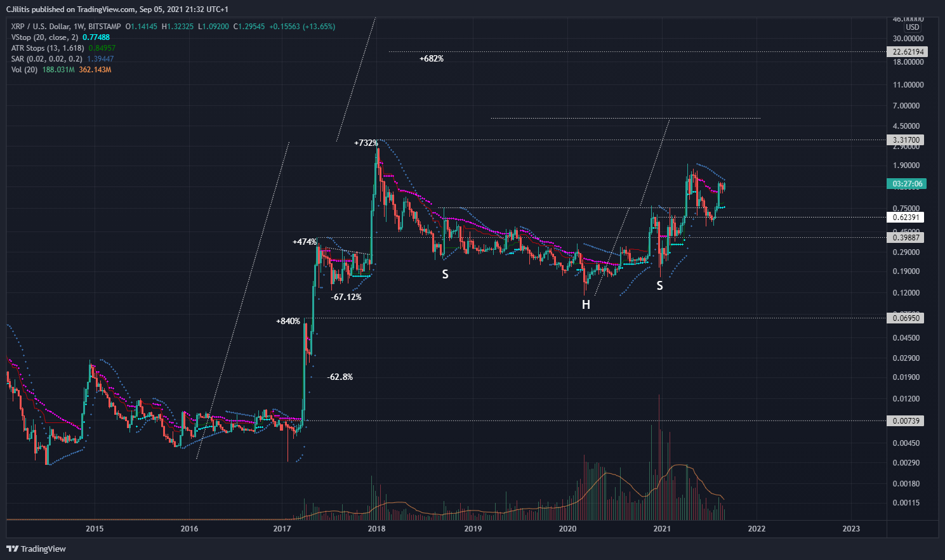Click the 0.19000 price axis tick
This screenshot has height=560, width=945.
tap(906, 271)
